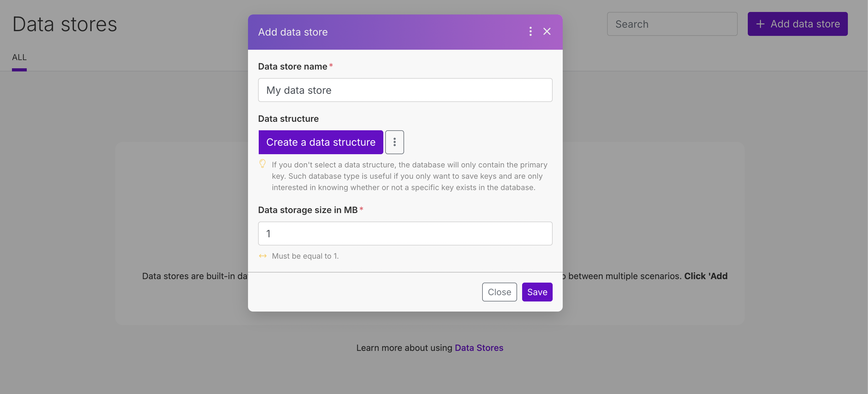Open the dialog header three-dot options menu
Viewport: 868px width, 394px height.
[x=530, y=32]
